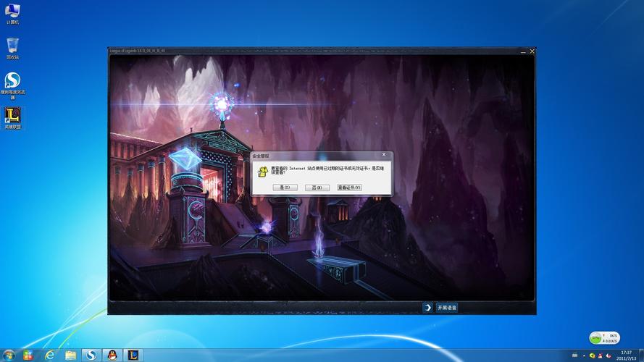Select the 英雄联盟 desktop shortcut

click(12, 116)
